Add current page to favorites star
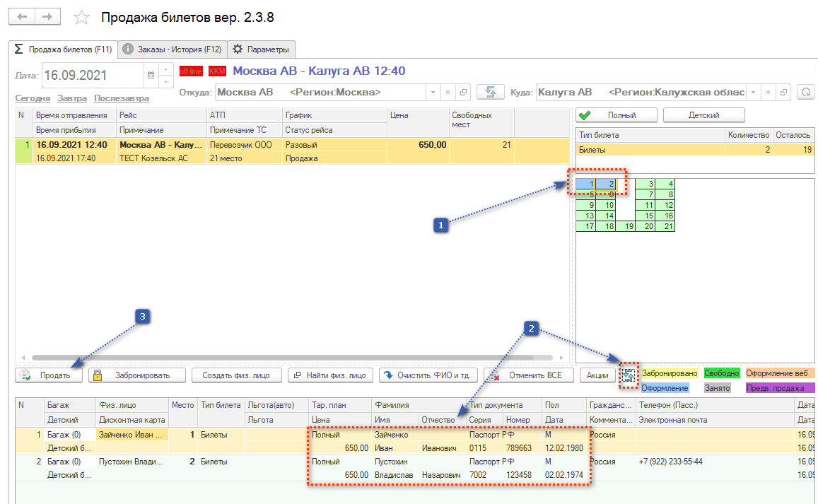Screen dimensions: 818x504 point(82,18)
